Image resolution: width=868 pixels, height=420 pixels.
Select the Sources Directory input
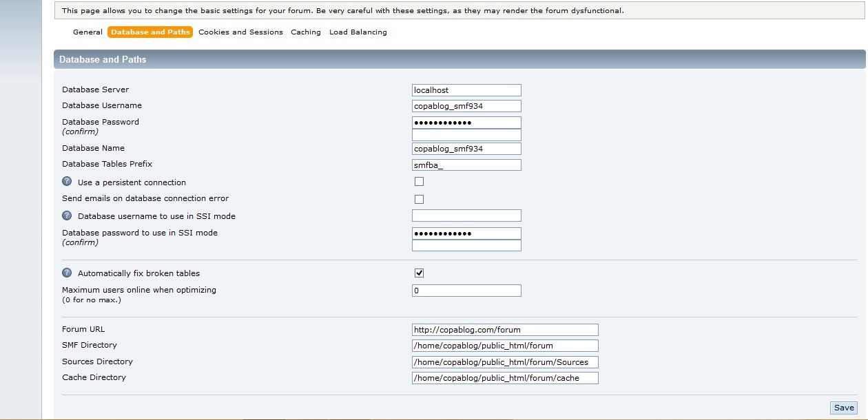coord(505,362)
